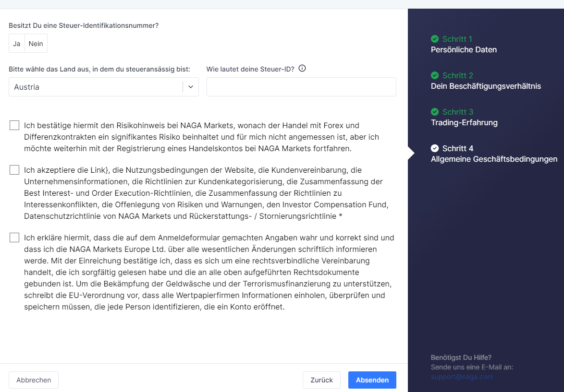
Task: Select 'Ja' for Steuer-Identifikationsnummer
Action: [17, 44]
